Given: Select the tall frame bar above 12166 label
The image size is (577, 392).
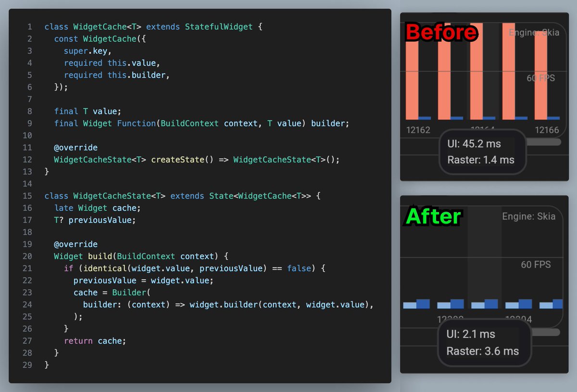Looking at the screenshot, I should point(540,76).
